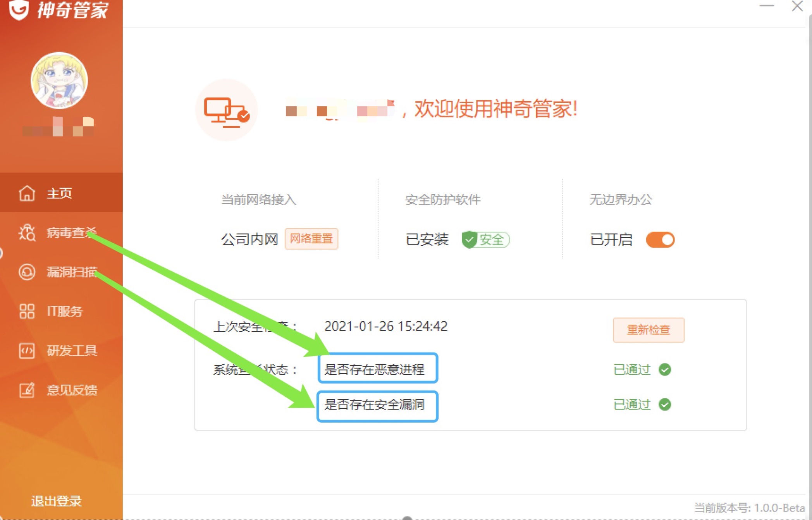Viewport: 812px width, 520px height.
Task: Click green check beside 恶意进程 result
Action: coord(665,369)
